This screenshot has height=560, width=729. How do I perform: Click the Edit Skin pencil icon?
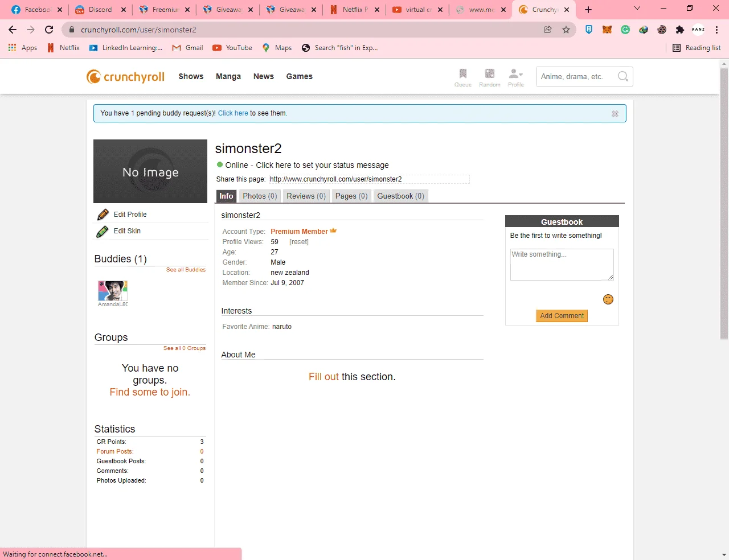coord(103,231)
